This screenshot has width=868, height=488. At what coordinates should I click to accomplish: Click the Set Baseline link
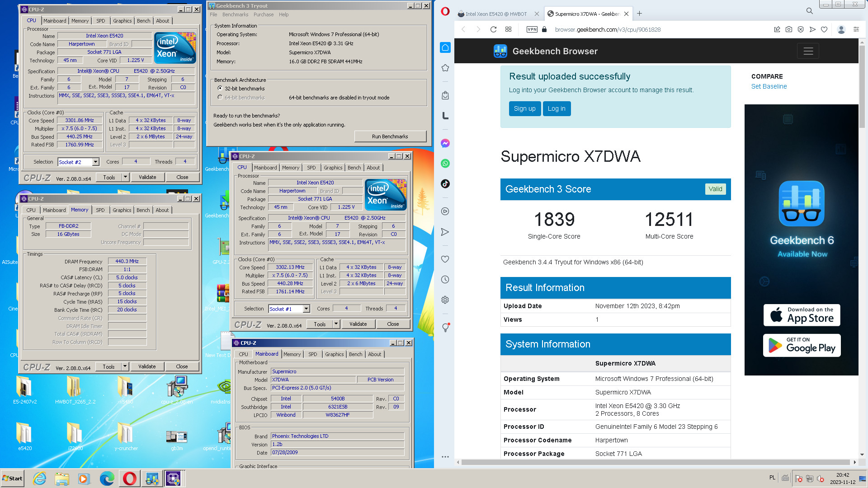click(x=769, y=86)
